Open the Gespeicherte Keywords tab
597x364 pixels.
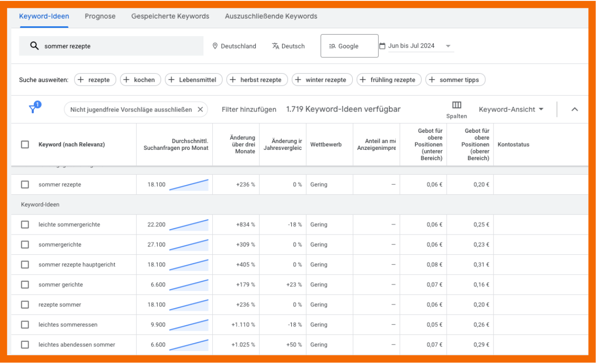point(170,16)
